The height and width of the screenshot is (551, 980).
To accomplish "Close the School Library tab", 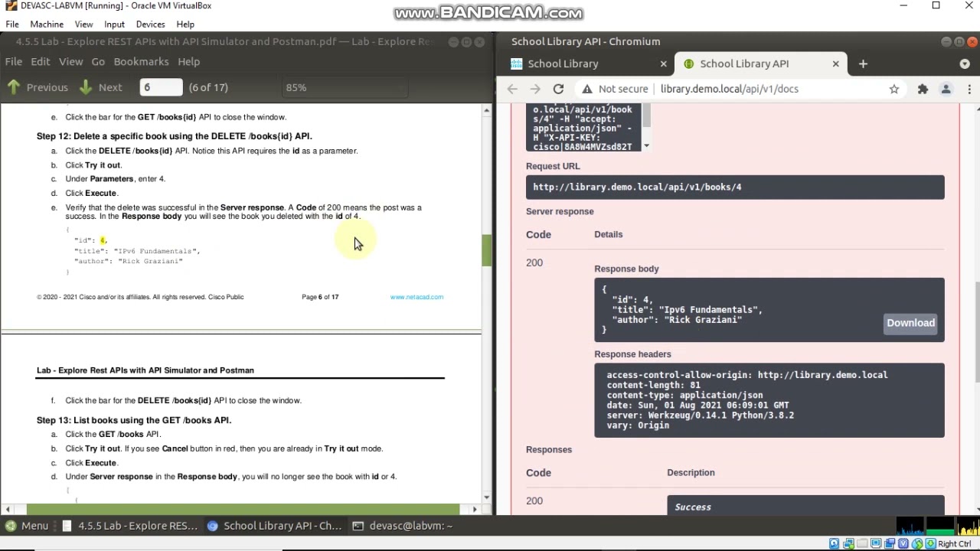I will (x=664, y=64).
